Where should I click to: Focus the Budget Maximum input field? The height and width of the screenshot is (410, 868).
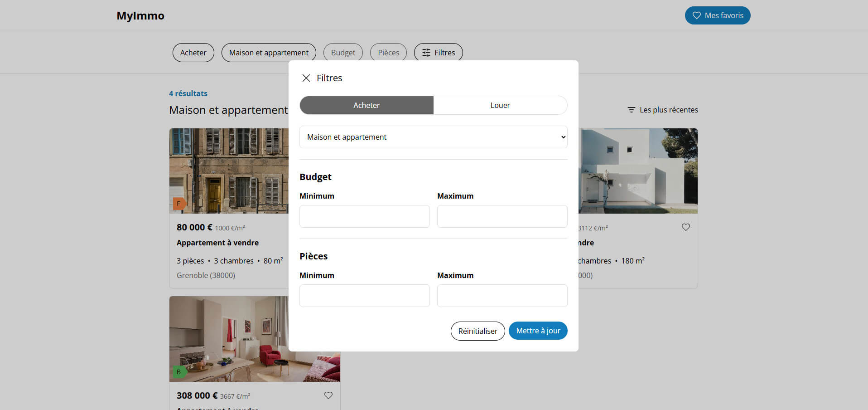click(x=502, y=216)
